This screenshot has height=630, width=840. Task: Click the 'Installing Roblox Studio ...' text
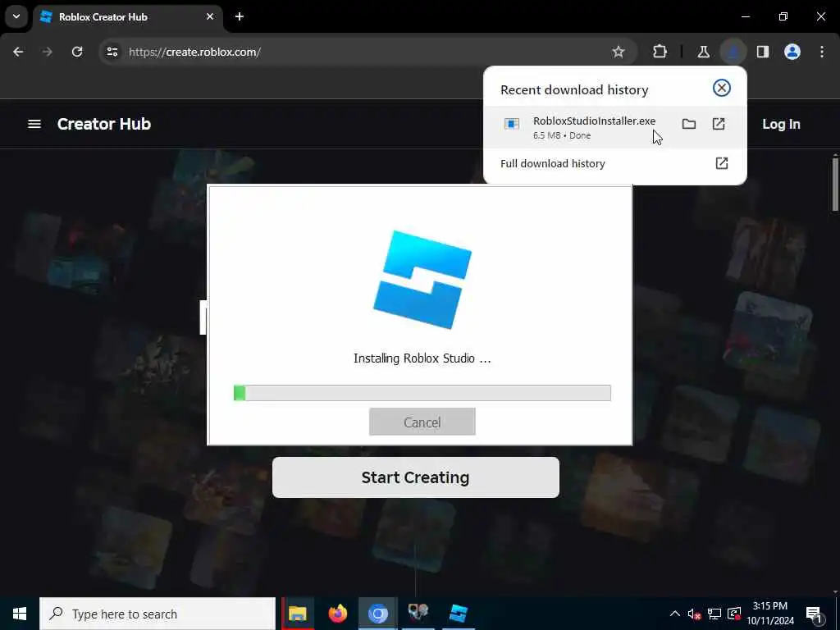click(x=422, y=358)
